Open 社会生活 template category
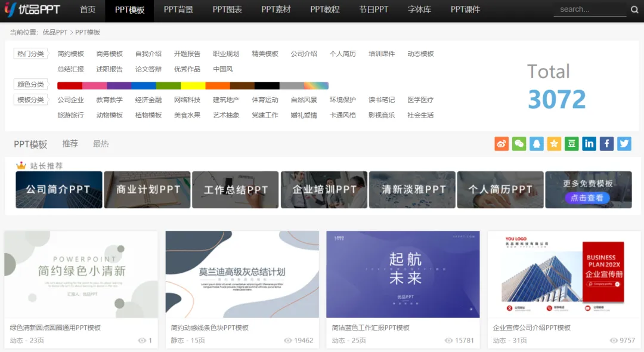The image size is (644, 352). 420,115
